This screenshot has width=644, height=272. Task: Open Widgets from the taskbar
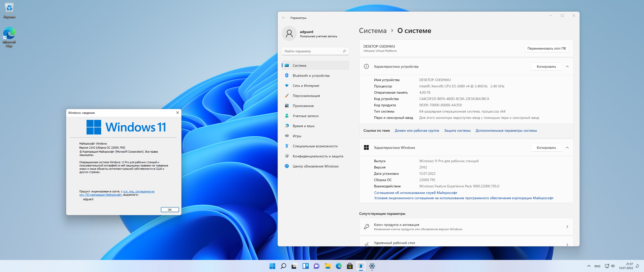(305, 266)
